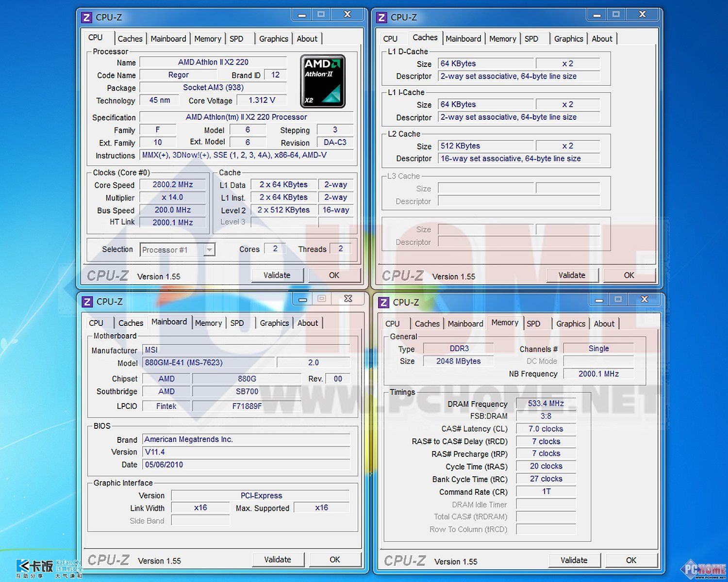Click the CPU-Z logo icon in the Mainboard window title bar
Viewport: 728px width, 582px height.
87,302
